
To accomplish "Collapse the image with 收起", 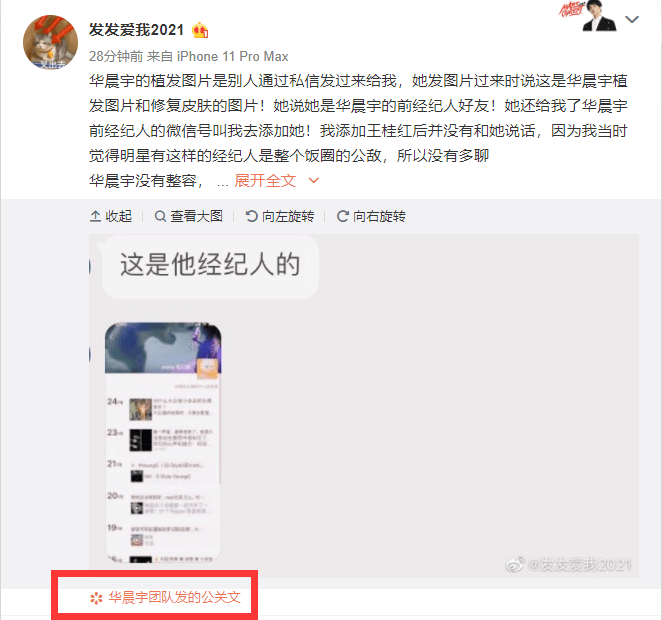I will [x=111, y=216].
